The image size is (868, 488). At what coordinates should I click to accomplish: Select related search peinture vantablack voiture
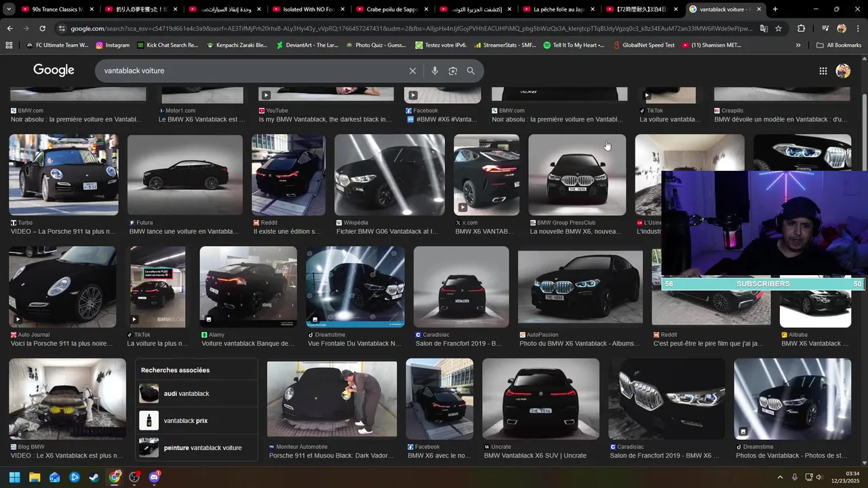[x=197, y=448]
